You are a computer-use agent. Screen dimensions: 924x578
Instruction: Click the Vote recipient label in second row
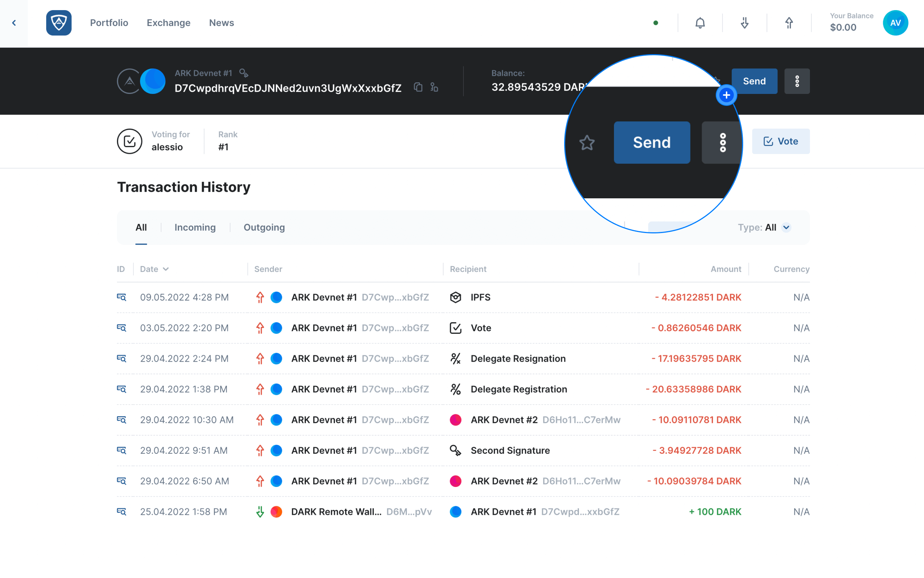coord(481,328)
